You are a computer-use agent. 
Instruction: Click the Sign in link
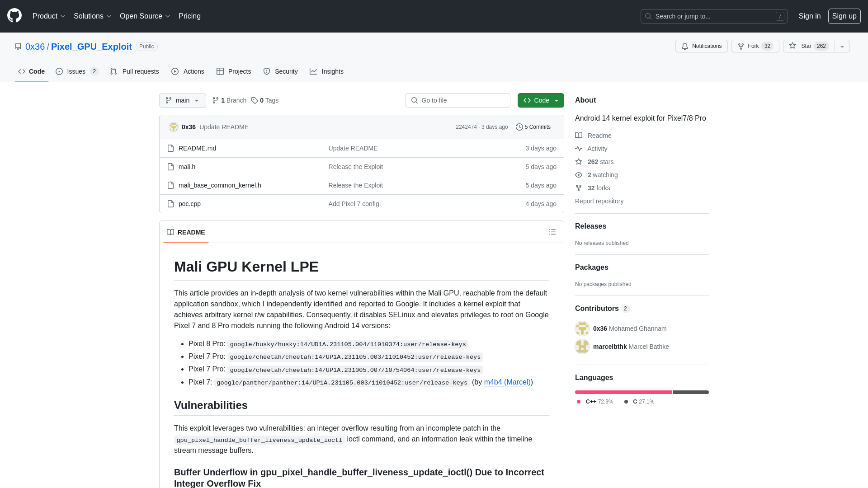809,16
